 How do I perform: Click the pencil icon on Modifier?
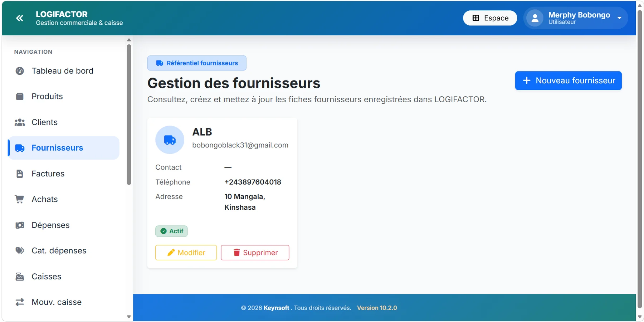(x=171, y=253)
